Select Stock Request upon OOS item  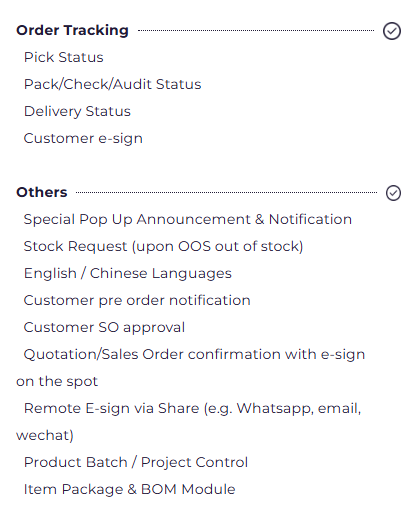[x=163, y=247]
